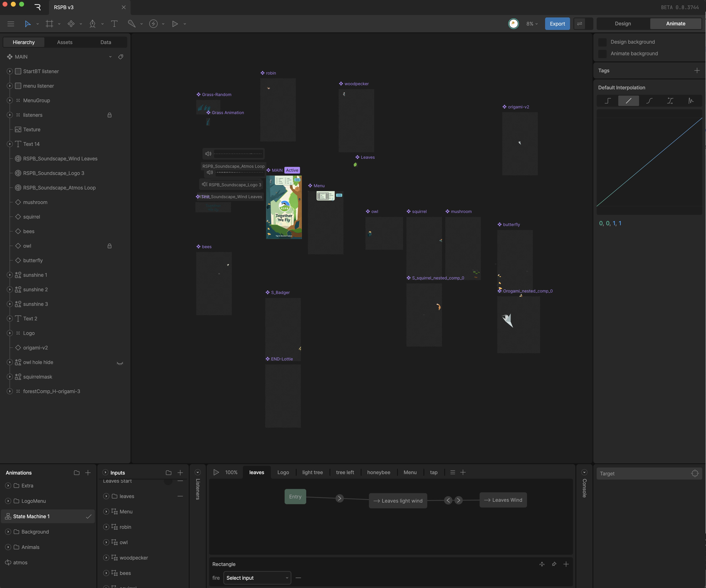This screenshot has width=706, height=588.
Task: Select the Text tool
Action: click(x=114, y=24)
